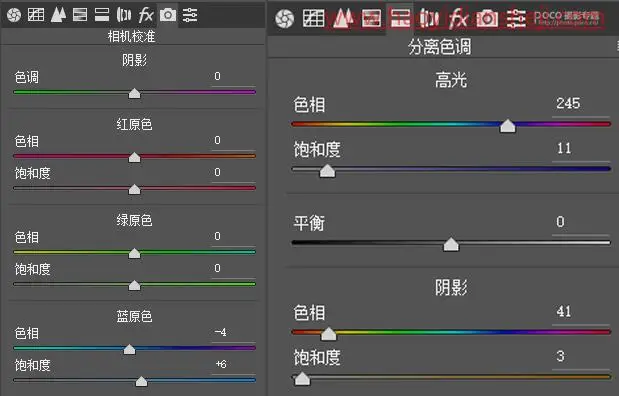This screenshot has width=619, height=396.
Task: Open Camera Calibration camera icon in right panel
Action: point(487,19)
